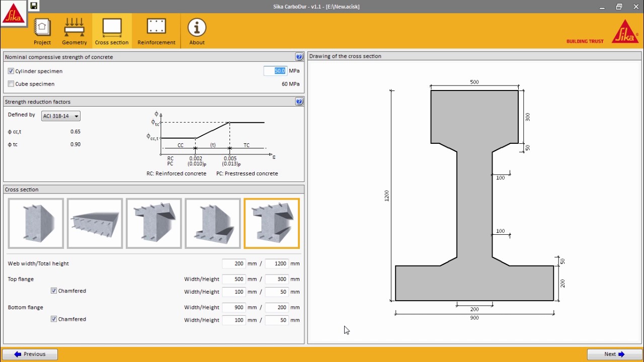Click the top flange height field
This screenshot has width=644, height=362.
(x=276, y=279)
